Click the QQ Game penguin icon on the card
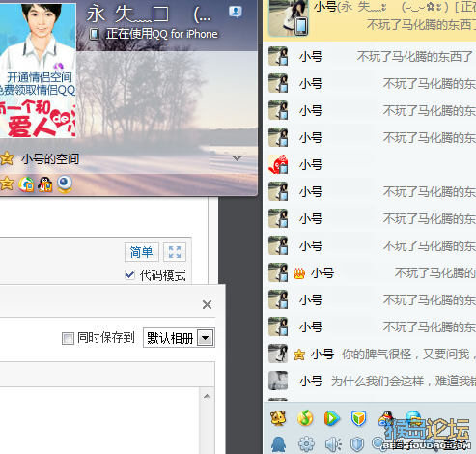Image resolution: width=476 pixels, height=454 pixels. (45, 184)
